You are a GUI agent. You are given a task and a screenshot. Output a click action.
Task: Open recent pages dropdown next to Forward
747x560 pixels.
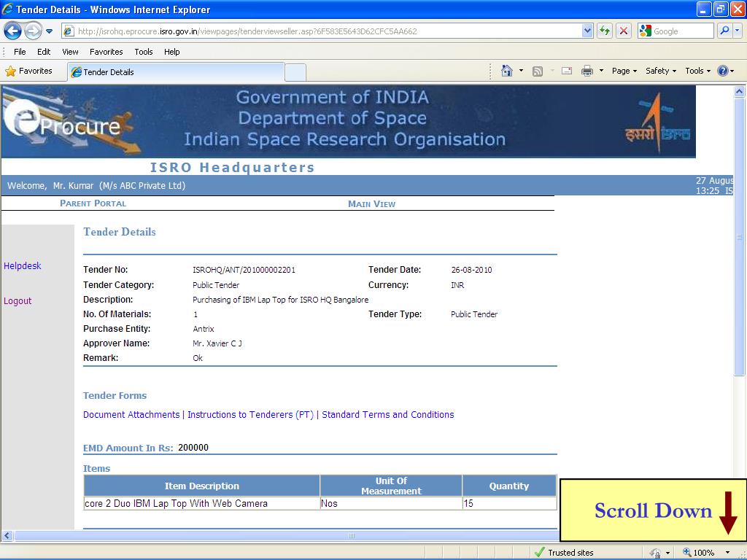(49, 31)
